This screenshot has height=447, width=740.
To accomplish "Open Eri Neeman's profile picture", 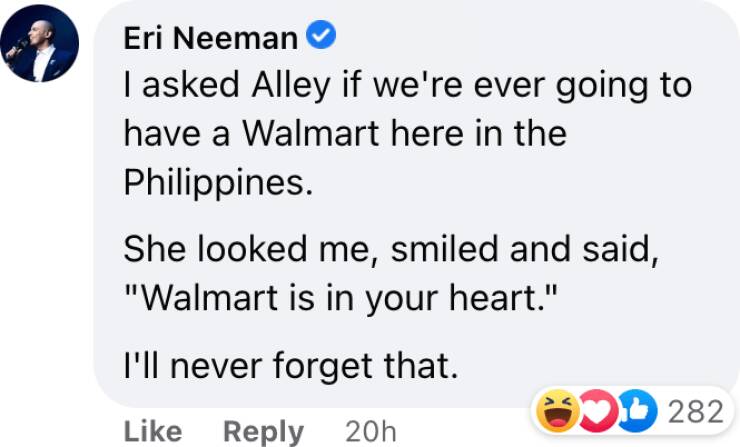I will (40, 43).
